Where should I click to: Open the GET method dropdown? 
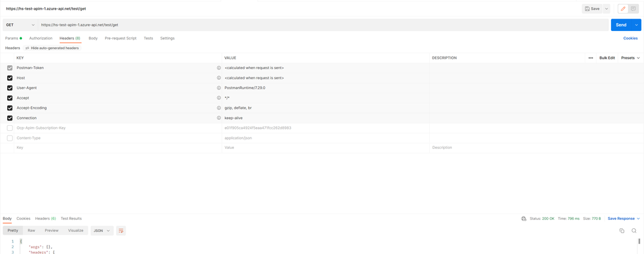(20, 24)
